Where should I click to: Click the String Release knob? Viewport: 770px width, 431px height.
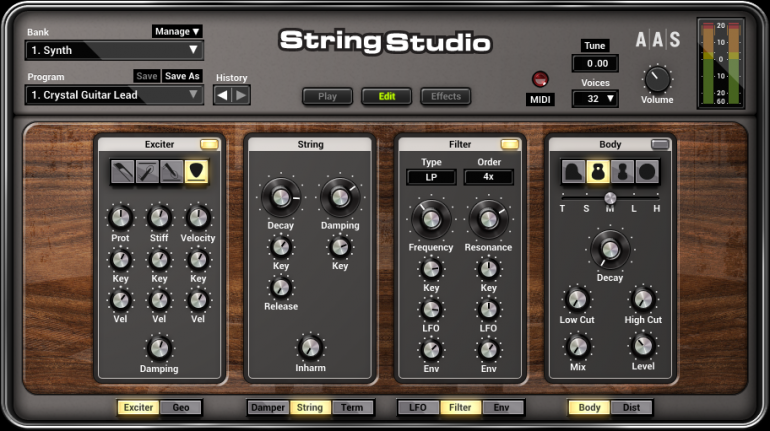[281, 288]
